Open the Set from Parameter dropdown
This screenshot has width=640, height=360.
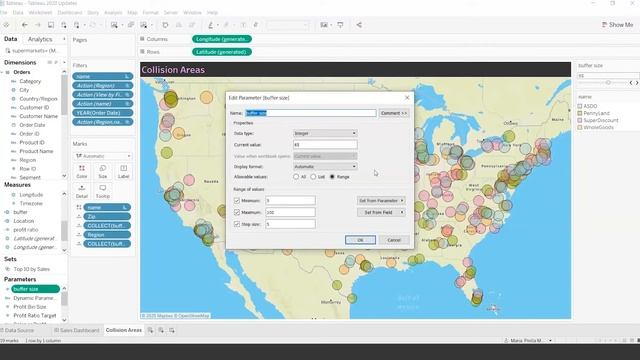point(381,201)
